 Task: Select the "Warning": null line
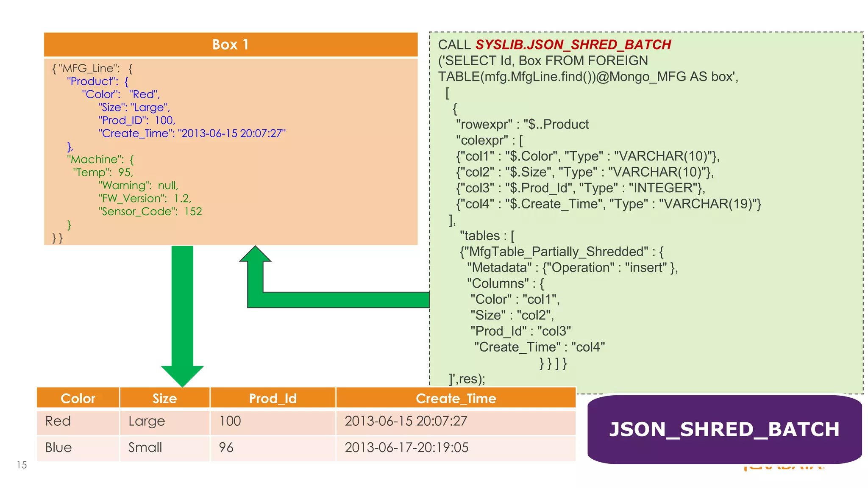click(138, 186)
